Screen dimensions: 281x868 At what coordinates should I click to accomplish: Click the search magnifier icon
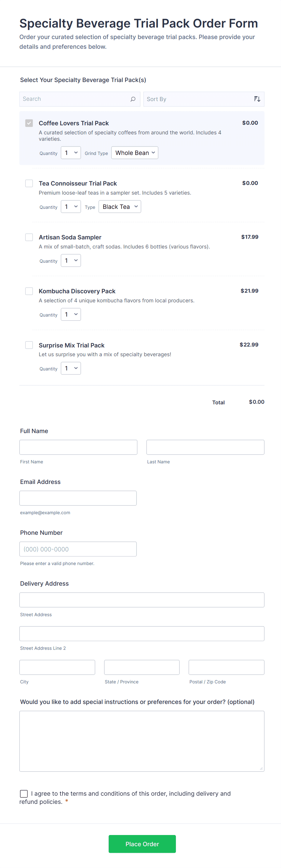(x=133, y=99)
